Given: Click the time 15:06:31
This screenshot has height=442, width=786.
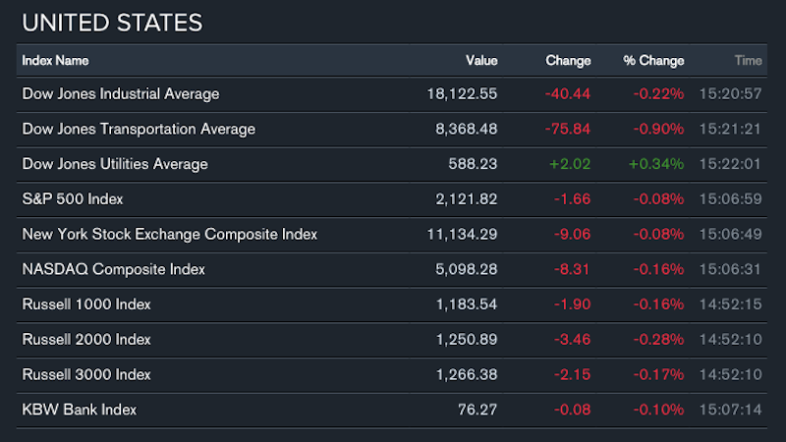Looking at the screenshot, I should 730,269.
